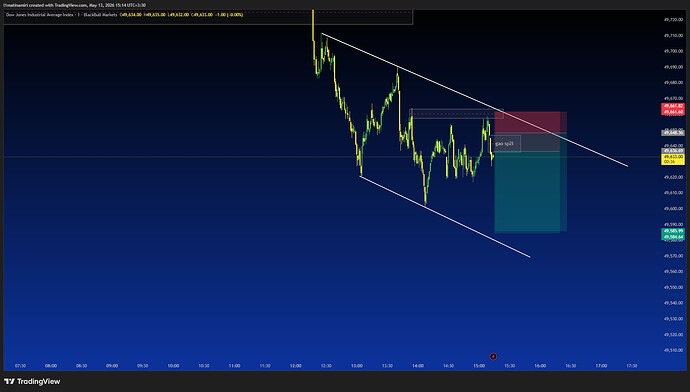The image size is (690, 392).
Task: Click the 15:00 time axis label
Action: click(479, 366)
